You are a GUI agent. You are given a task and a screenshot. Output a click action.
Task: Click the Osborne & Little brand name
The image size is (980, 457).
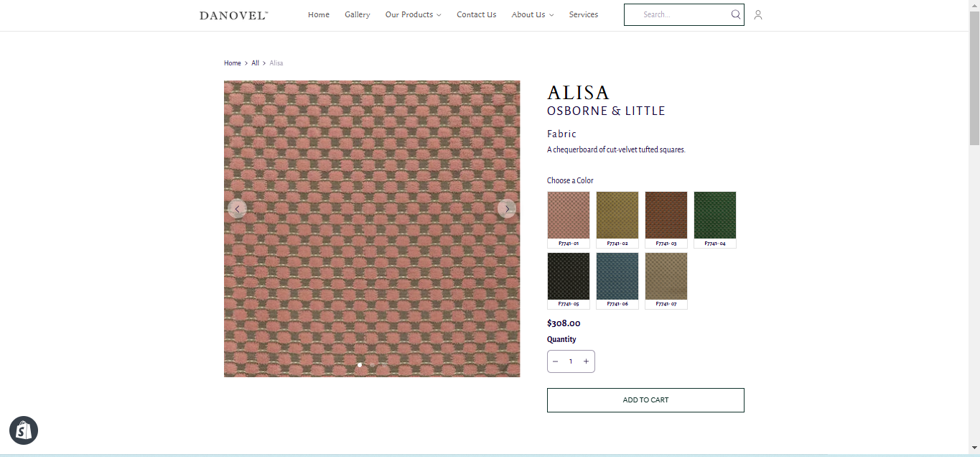click(x=606, y=111)
